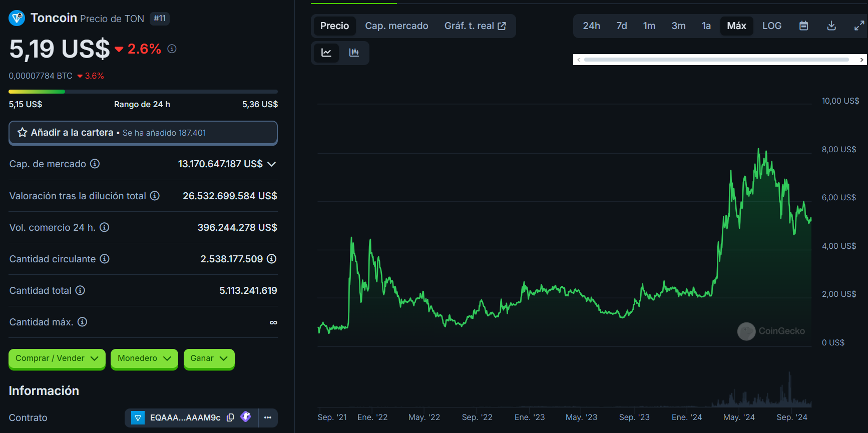Show info for Valoración tras la dilución total
The height and width of the screenshot is (433, 868).
click(155, 196)
